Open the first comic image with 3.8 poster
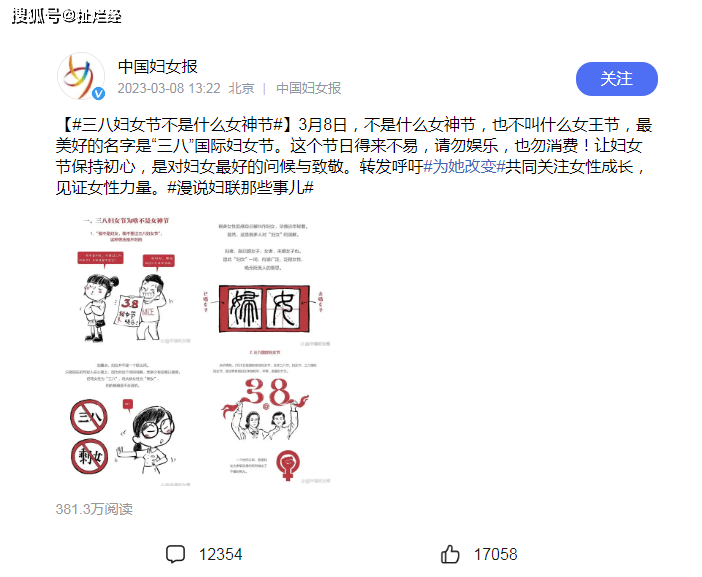The width and height of the screenshot is (702, 577). [126, 279]
